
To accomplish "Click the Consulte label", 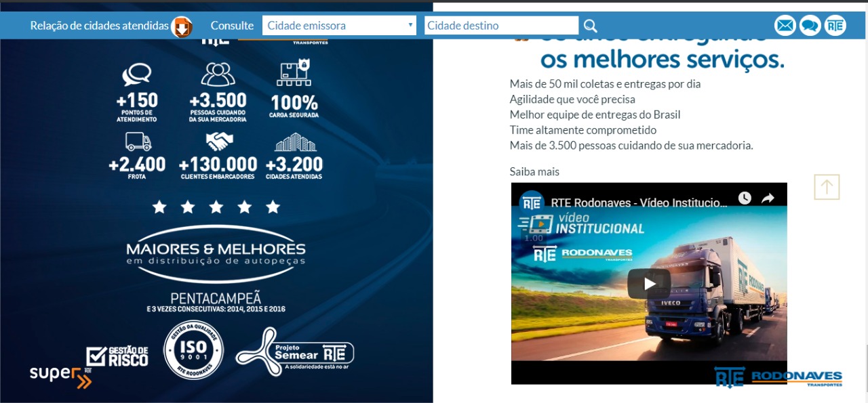I will pyautogui.click(x=232, y=26).
